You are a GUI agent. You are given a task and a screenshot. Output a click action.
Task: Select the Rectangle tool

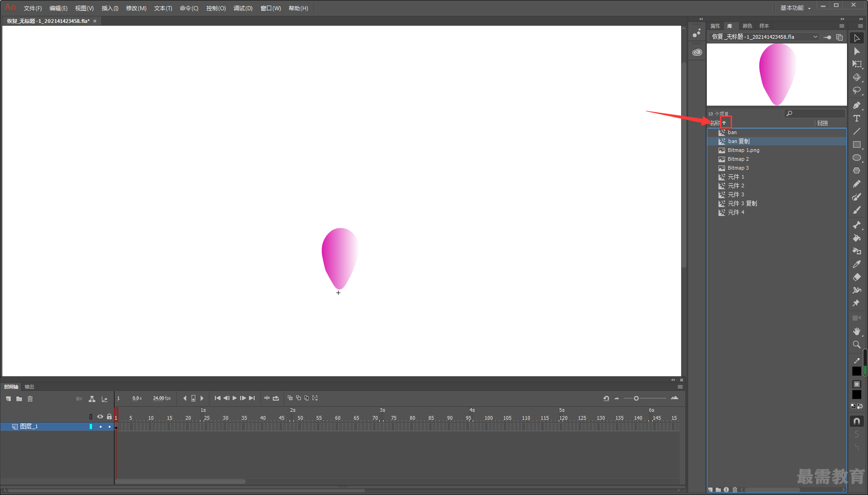click(x=857, y=144)
